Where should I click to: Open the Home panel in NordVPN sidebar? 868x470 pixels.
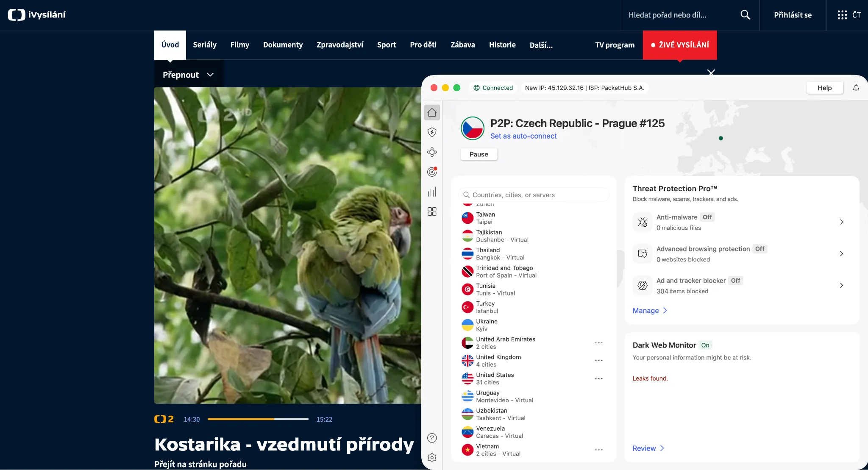click(432, 112)
